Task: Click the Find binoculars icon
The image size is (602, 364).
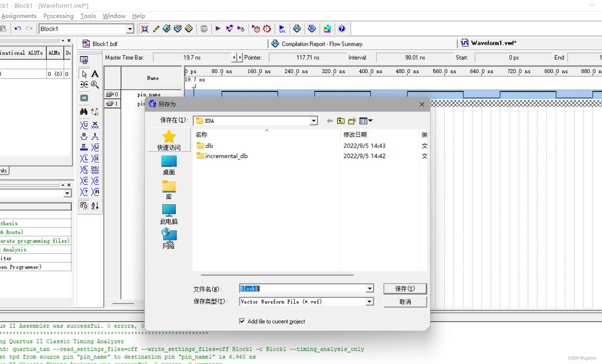Action: (x=83, y=111)
